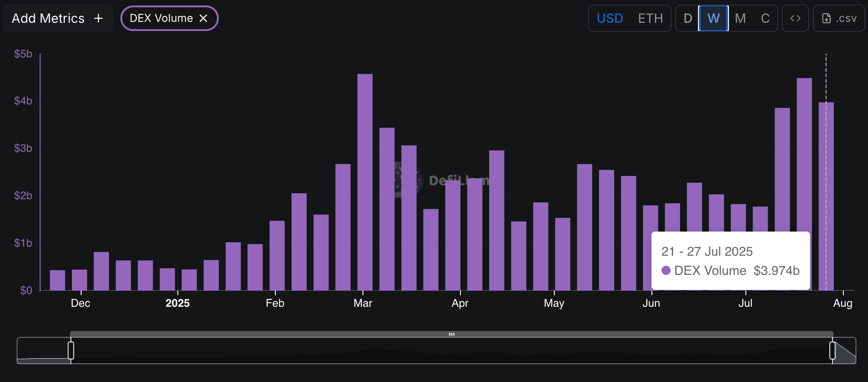The width and height of the screenshot is (868, 382).
Task: Select weekly interval W
Action: click(713, 18)
